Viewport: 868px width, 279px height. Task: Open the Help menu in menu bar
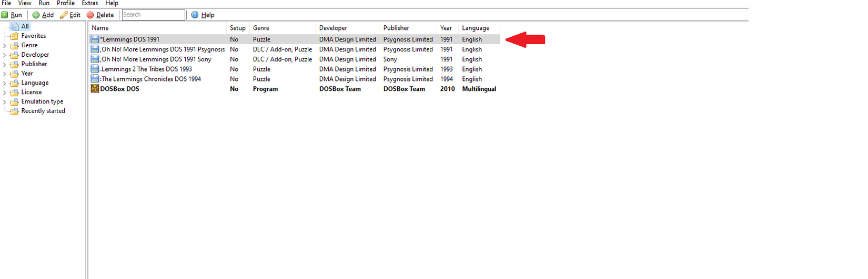click(112, 3)
